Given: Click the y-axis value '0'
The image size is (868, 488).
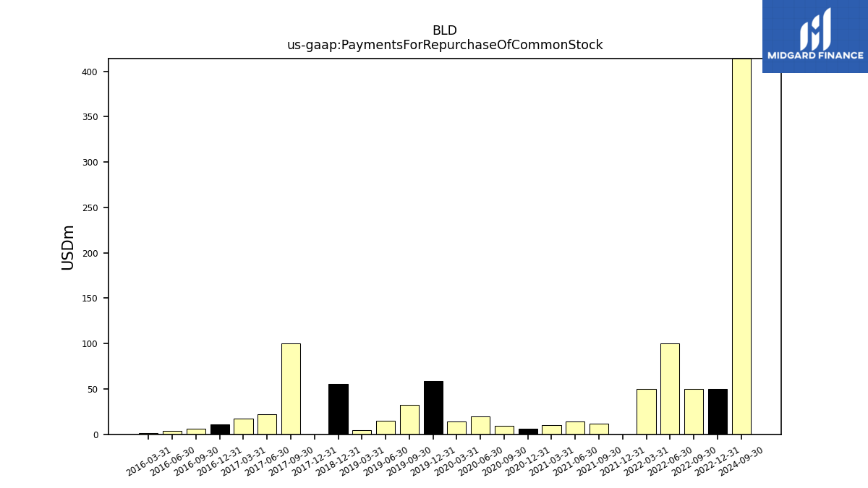Looking at the screenshot, I should [95, 435].
